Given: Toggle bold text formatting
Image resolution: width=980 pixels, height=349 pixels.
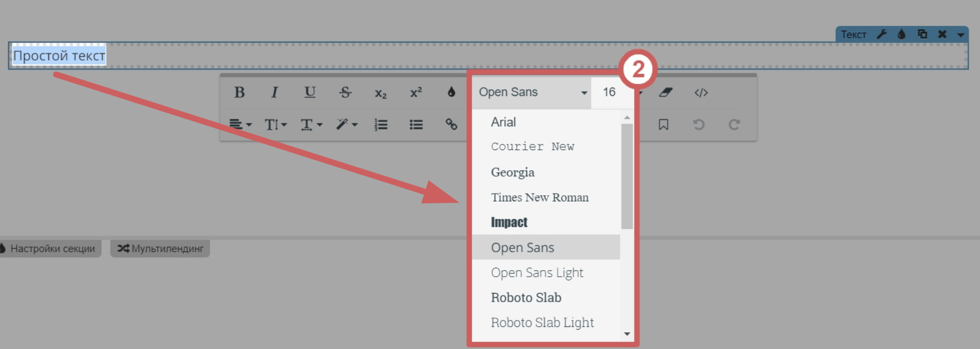Looking at the screenshot, I should point(239,93).
